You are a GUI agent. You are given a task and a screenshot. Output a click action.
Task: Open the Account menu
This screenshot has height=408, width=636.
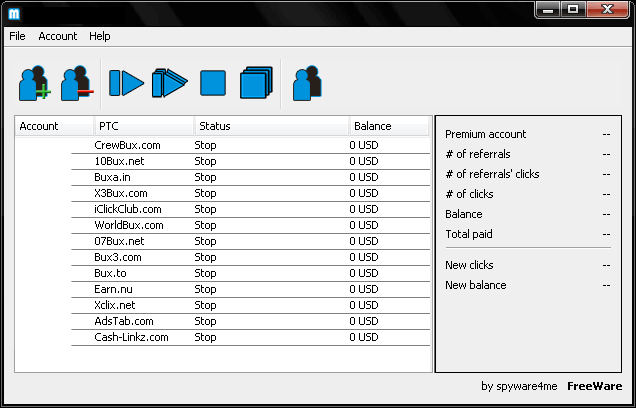click(58, 36)
